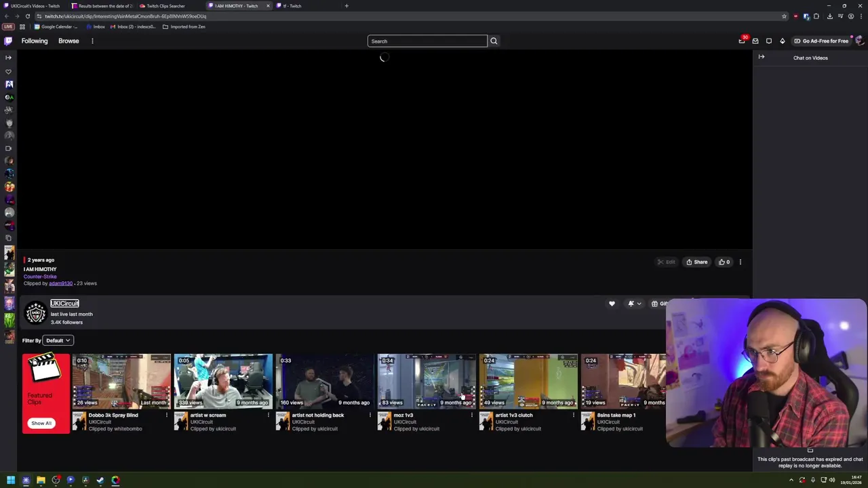Collapse the Chat on Videos panel
Image resolution: width=868 pixels, height=488 pixels.
pyautogui.click(x=762, y=58)
